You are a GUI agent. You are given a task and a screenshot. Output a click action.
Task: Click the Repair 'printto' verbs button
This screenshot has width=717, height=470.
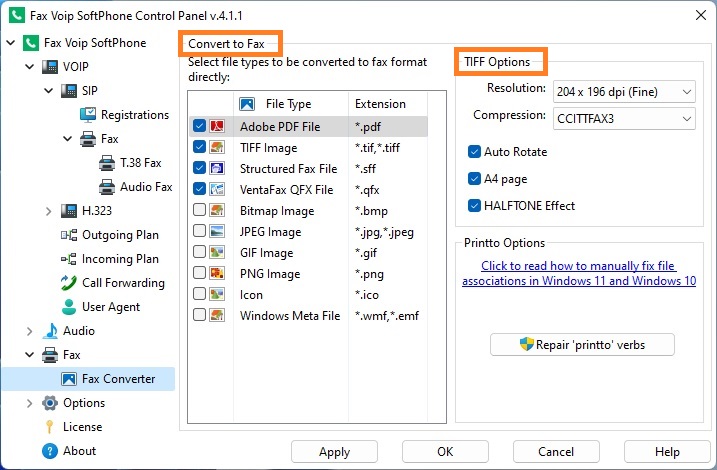point(582,345)
